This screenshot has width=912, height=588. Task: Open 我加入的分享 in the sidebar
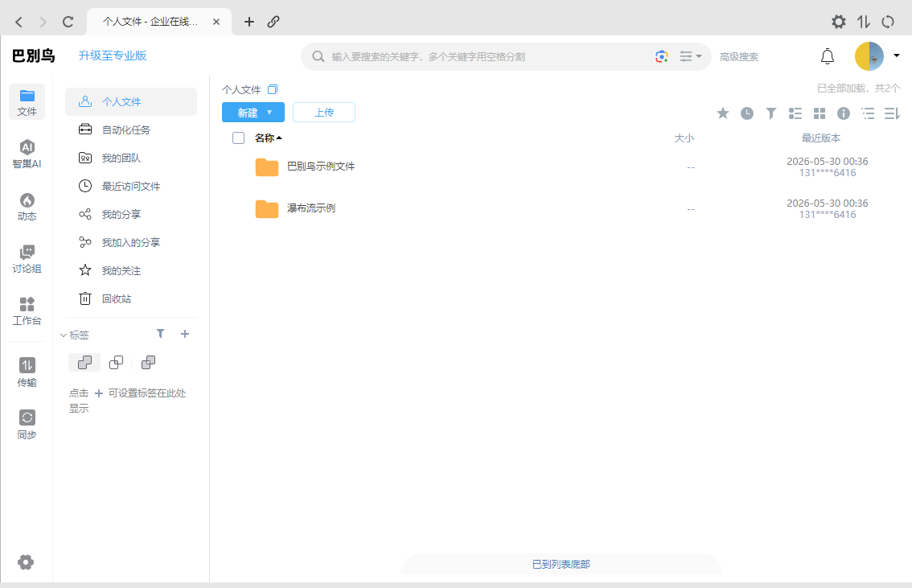tap(131, 243)
